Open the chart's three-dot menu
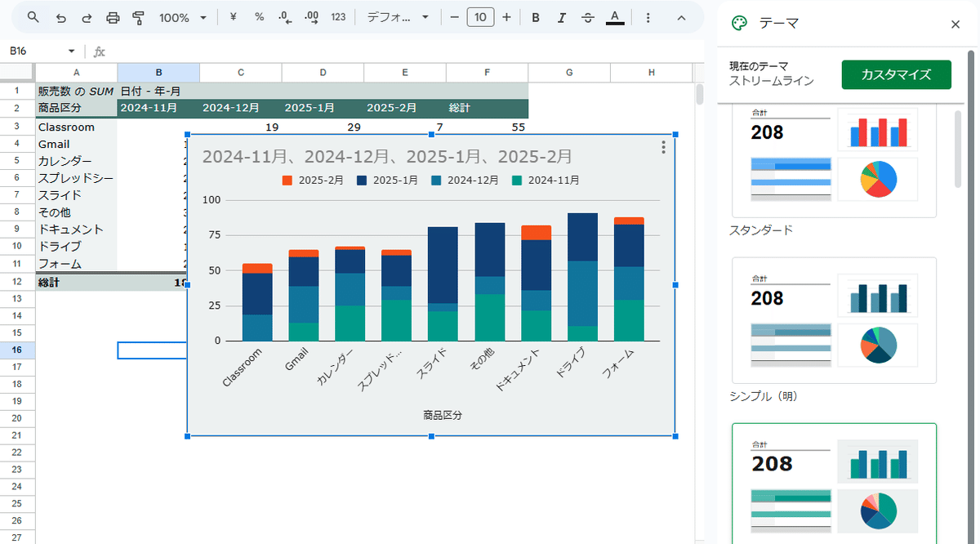The image size is (980, 544). point(663,147)
